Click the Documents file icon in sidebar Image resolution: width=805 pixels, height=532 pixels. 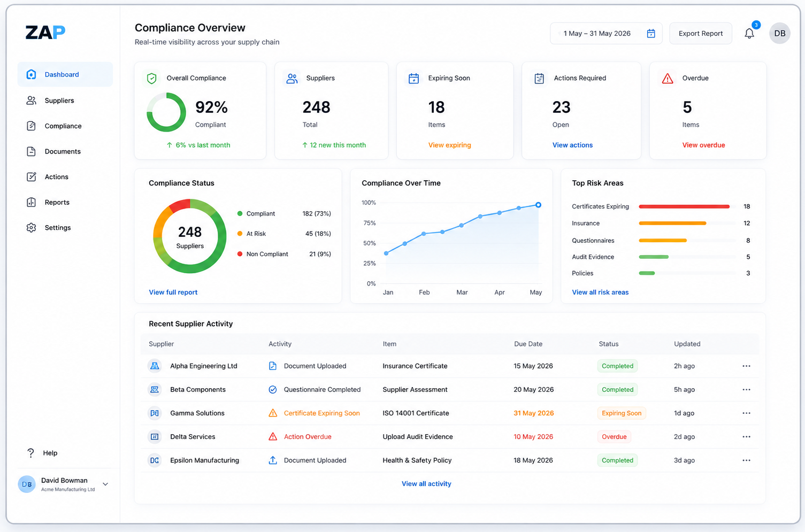point(31,151)
